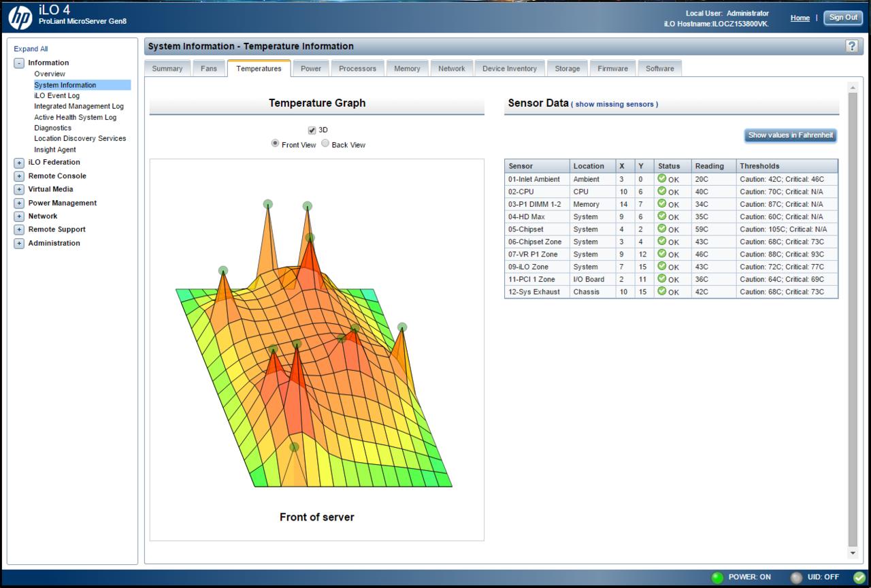Expand the Virtual Media section
Viewport: 871px width, 588px height.
coord(19,189)
